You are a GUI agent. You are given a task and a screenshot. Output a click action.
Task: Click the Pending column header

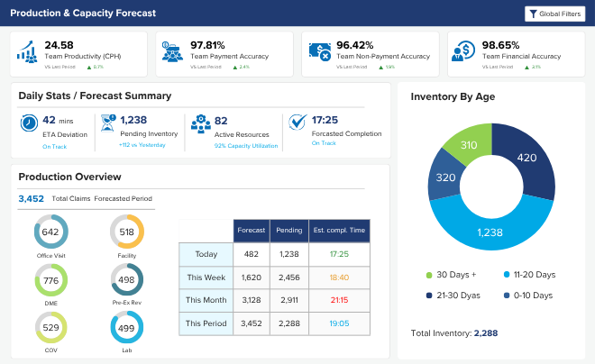289,231
